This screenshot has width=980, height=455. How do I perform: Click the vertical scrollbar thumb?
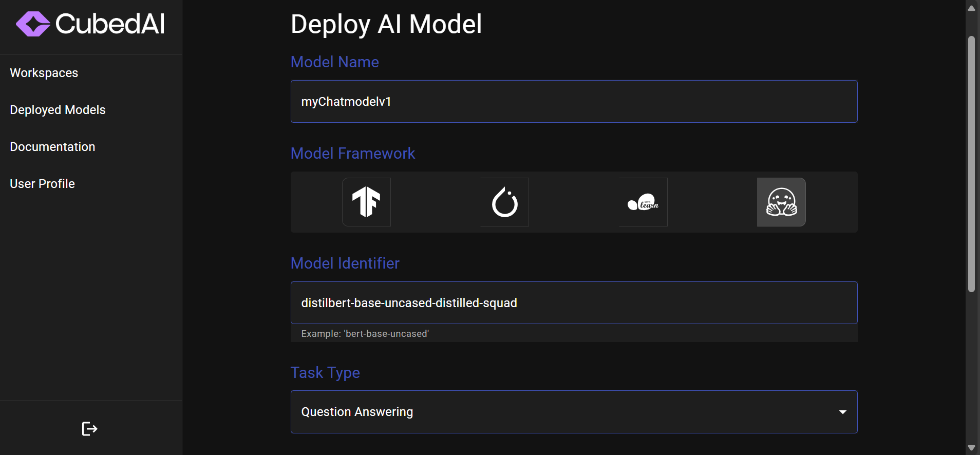(971, 164)
